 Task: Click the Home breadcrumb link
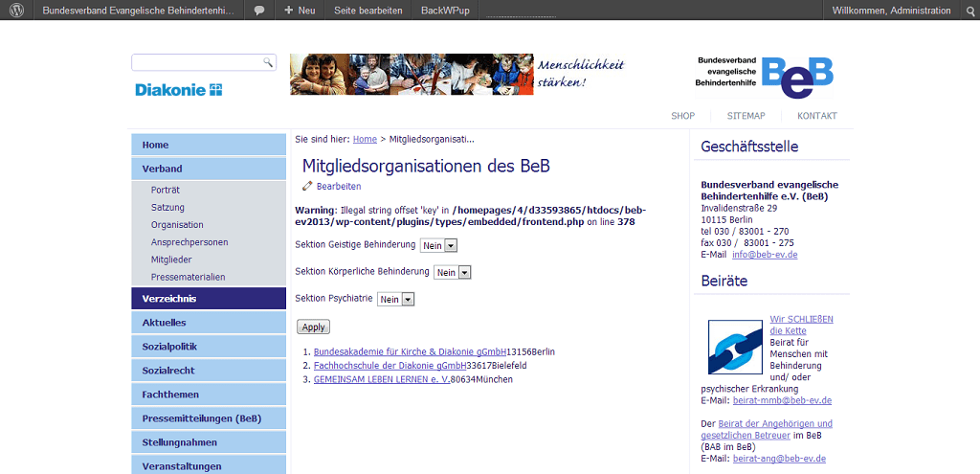pyautogui.click(x=365, y=139)
